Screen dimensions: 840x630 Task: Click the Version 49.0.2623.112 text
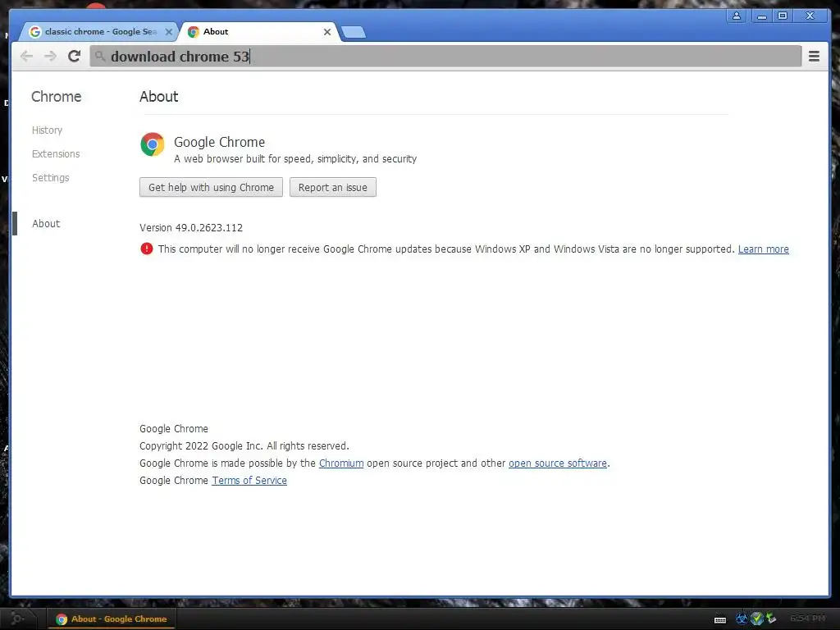pyautogui.click(x=191, y=228)
